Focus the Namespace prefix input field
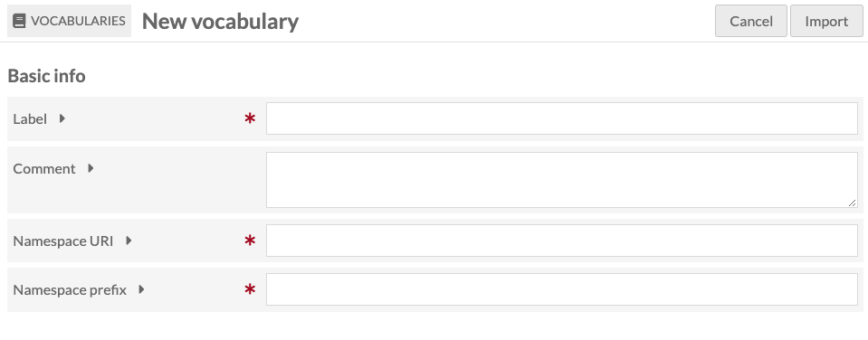The width and height of the screenshot is (868, 340). pos(562,289)
